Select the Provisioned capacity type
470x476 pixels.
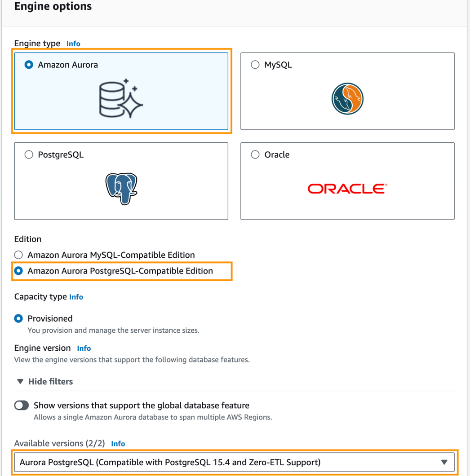tap(18, 318)
